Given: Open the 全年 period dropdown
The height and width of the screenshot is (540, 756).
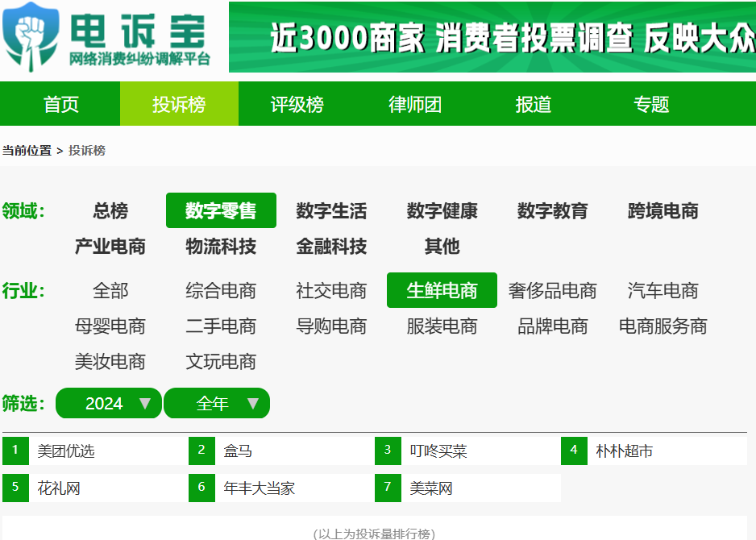Looking at the screenshot, I should (x=217, y=403).
